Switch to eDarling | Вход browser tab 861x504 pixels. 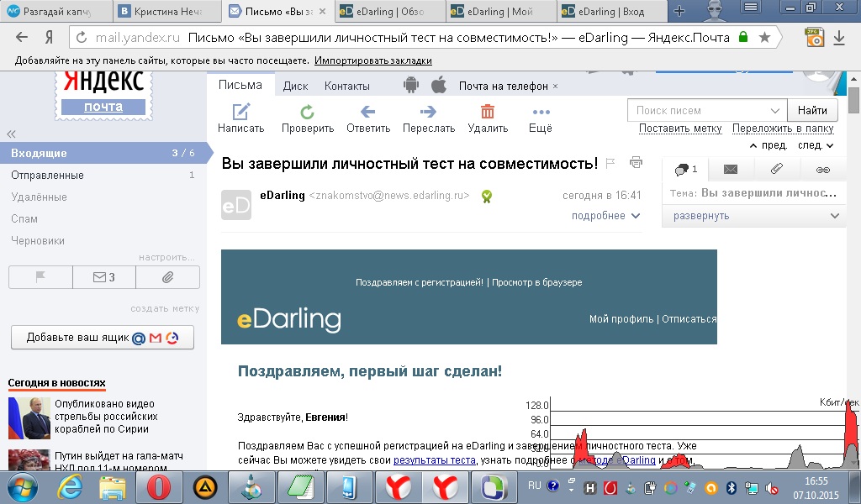[611, 11]
